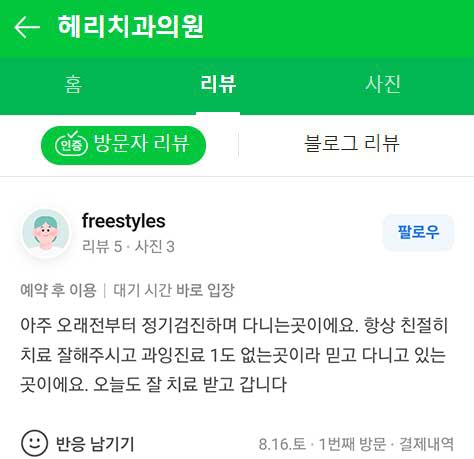The width and height of the screenshot is (474, 459).
Task: Expand the full review text body
Action: 234,355
